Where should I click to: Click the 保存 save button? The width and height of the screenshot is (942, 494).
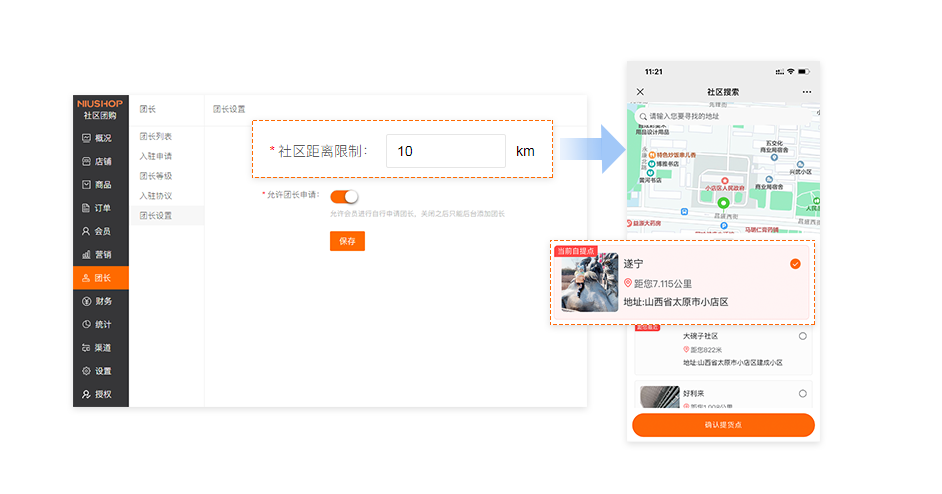[347, 241]
